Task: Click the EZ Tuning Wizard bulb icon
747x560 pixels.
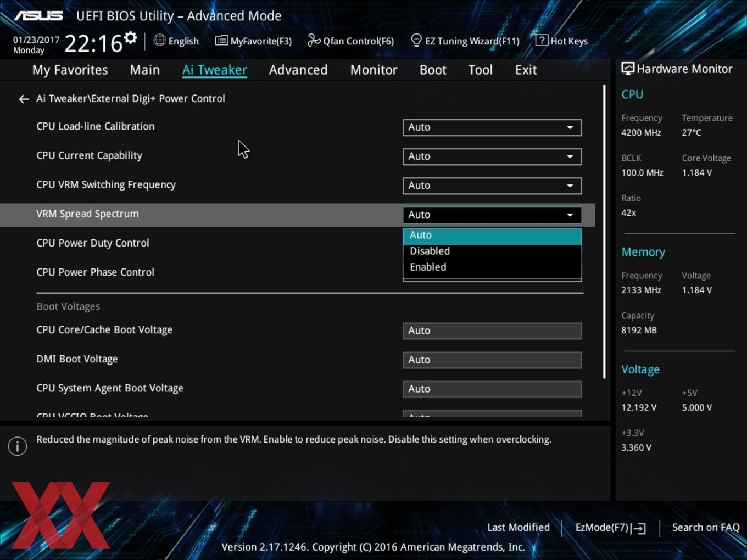Action: [x=416, y=40]
